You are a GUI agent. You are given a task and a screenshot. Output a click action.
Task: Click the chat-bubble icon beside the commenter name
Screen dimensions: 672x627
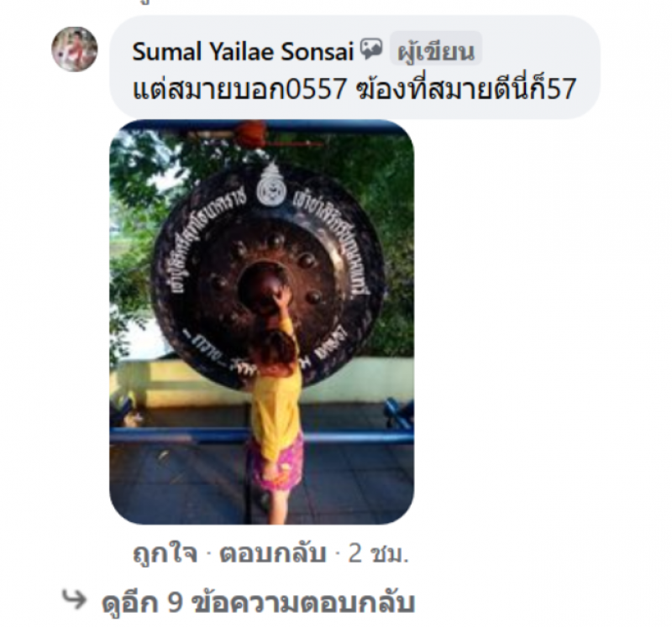click(370, 50)
